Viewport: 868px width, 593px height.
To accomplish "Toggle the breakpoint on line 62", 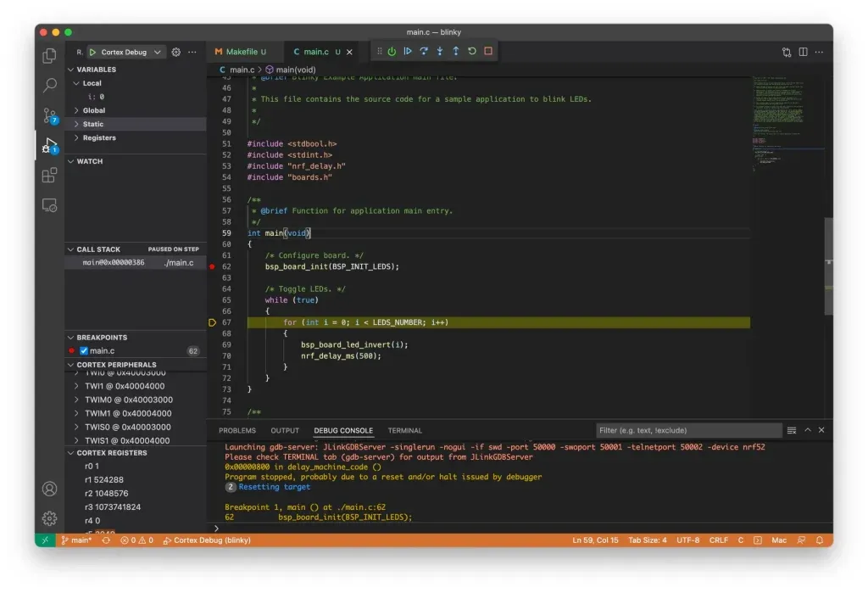I will (212, 266).
